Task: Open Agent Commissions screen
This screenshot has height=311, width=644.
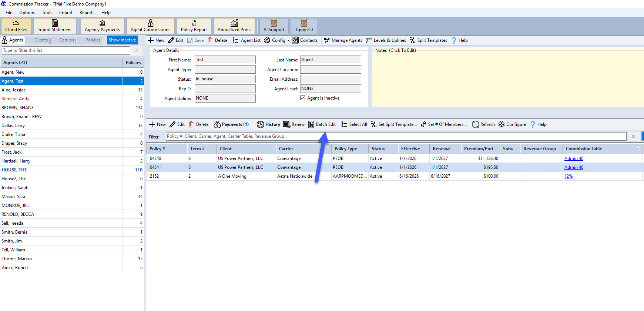Action: coord(150,26)
